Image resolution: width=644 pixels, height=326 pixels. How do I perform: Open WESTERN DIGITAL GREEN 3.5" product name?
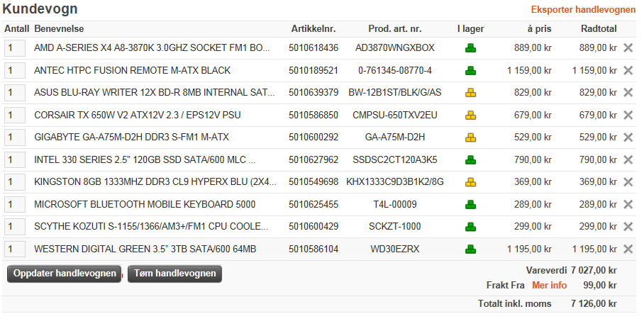[145, 249]
